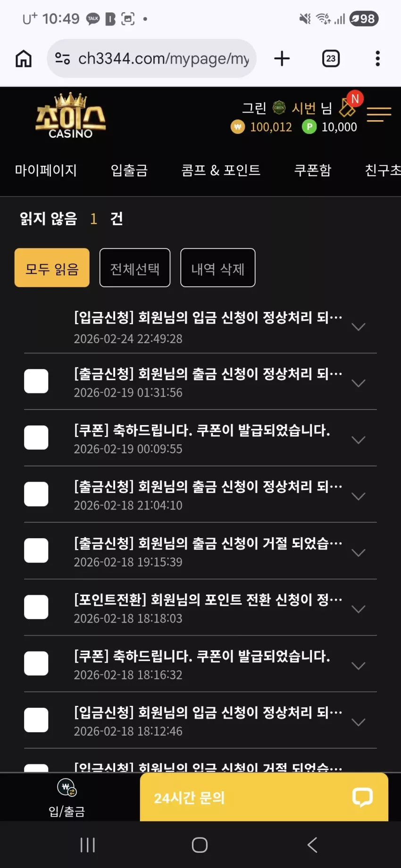The height and width of the screenshot is (868, 401).
Task: Open browser three-dot menu
Action: [377, 59]
